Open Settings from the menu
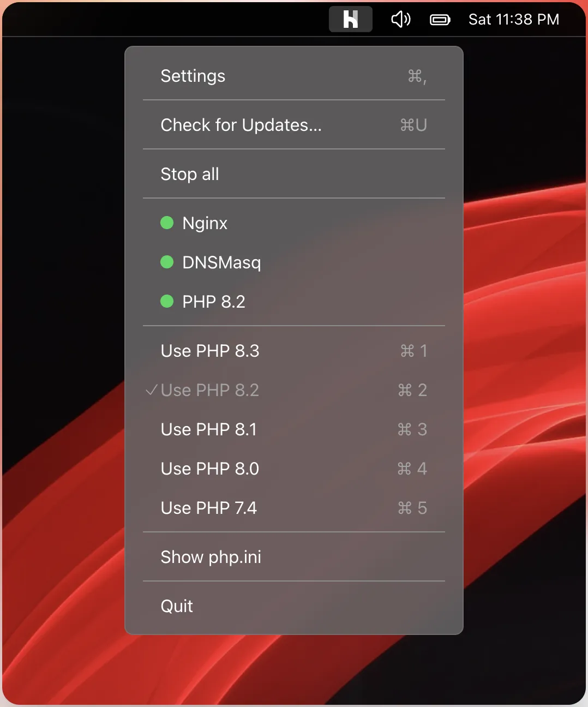The width and height of the screenshot is (588, 707). pyautogui.click(x=294, y=76)
